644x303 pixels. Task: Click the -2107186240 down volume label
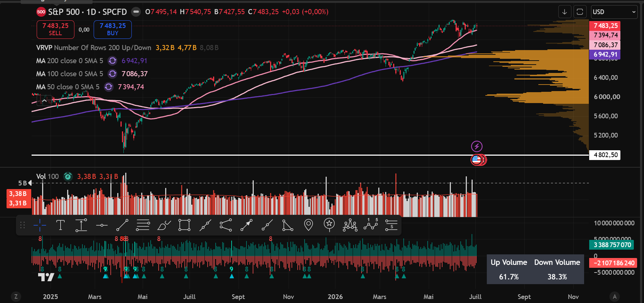(613, 263)
